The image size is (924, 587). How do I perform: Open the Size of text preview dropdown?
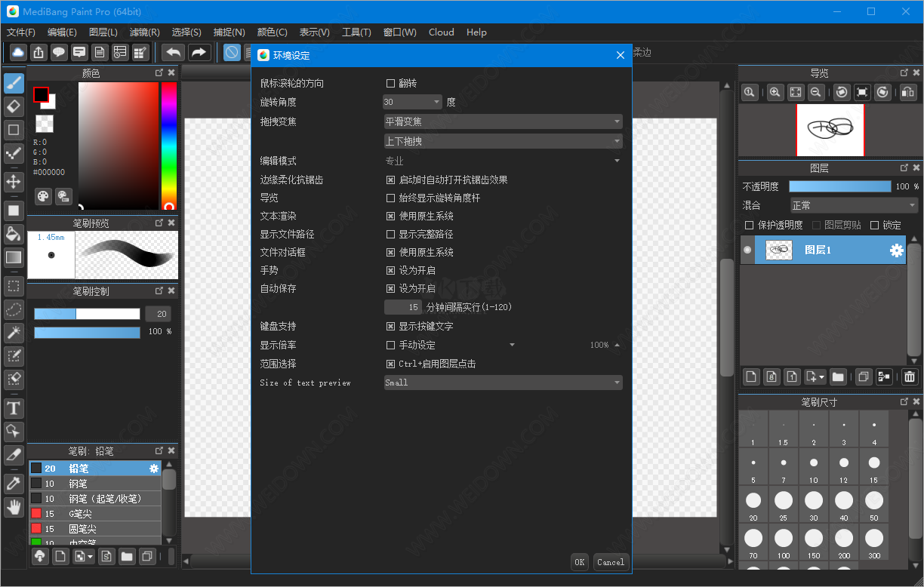[503, 383]
